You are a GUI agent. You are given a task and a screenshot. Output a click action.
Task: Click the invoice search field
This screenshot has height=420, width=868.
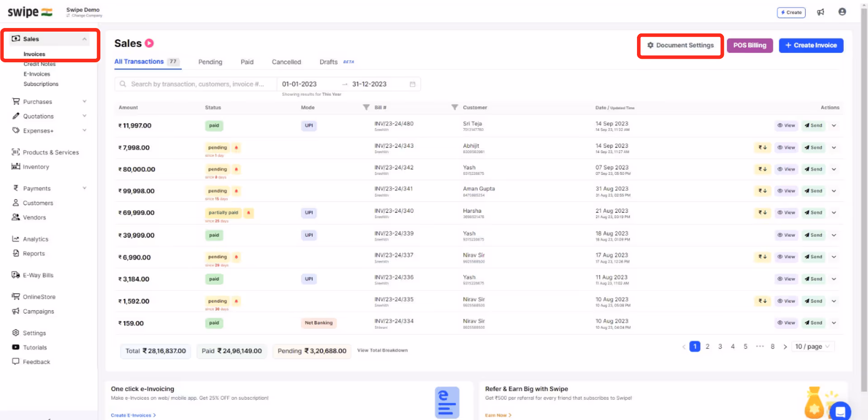(196, 84)
